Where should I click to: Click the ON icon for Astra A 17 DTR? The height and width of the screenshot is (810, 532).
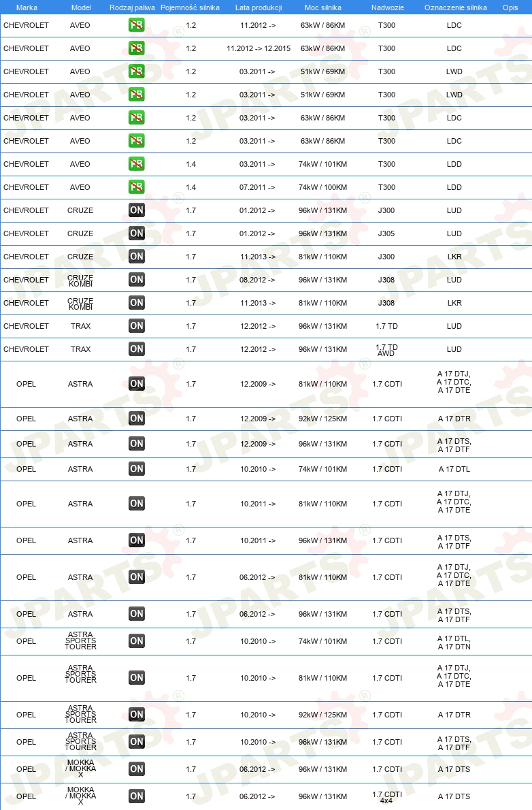(x=136, y=418)
